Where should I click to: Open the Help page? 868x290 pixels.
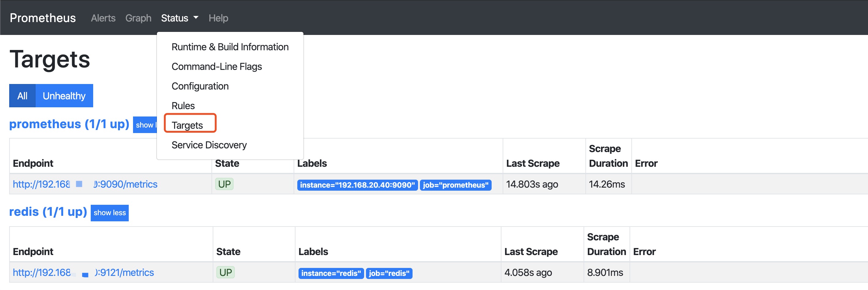[x=218, y=18]
